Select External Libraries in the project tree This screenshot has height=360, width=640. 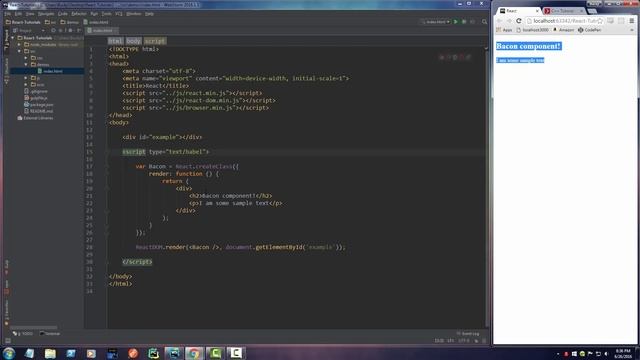click(x=36, y=118)
